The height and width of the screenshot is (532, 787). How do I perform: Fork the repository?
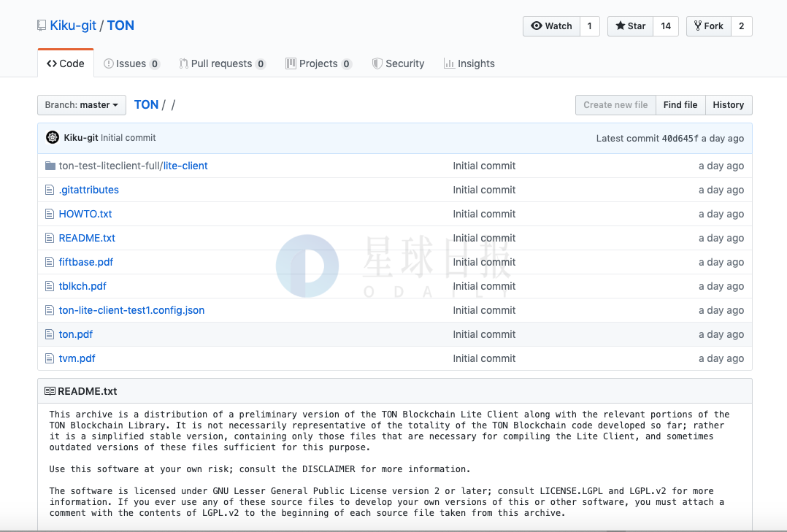pos(709,26)
